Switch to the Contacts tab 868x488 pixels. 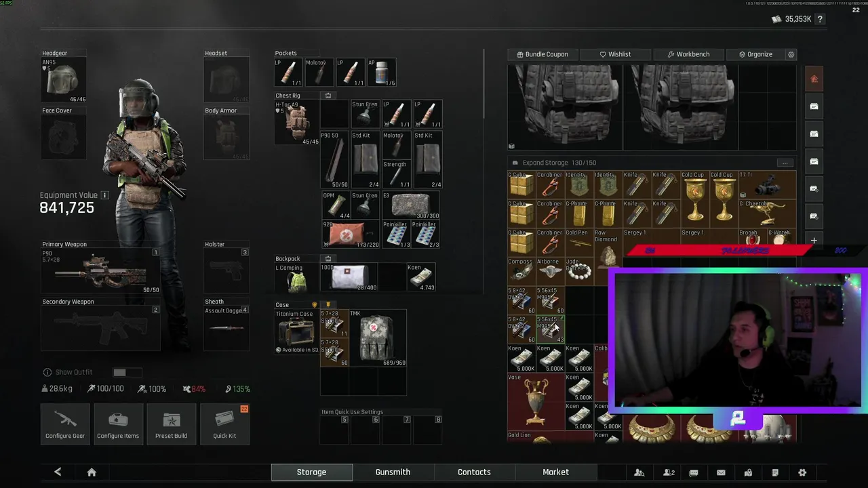coord(474,472)
